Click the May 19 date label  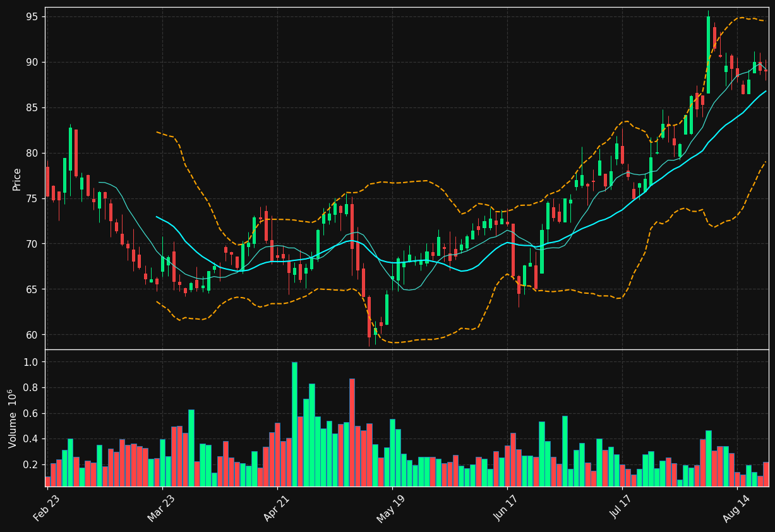390,507
